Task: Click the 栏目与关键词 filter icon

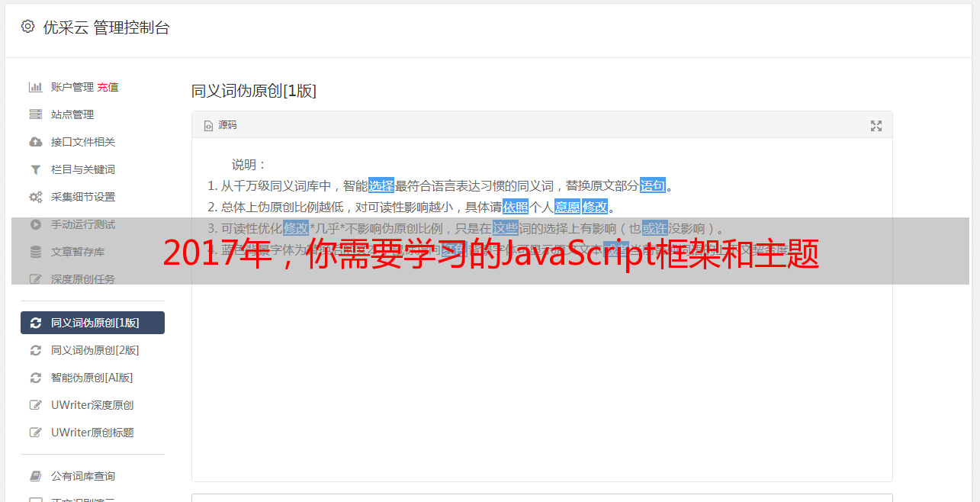Action: pyautogui.click(x=35, y=169)
